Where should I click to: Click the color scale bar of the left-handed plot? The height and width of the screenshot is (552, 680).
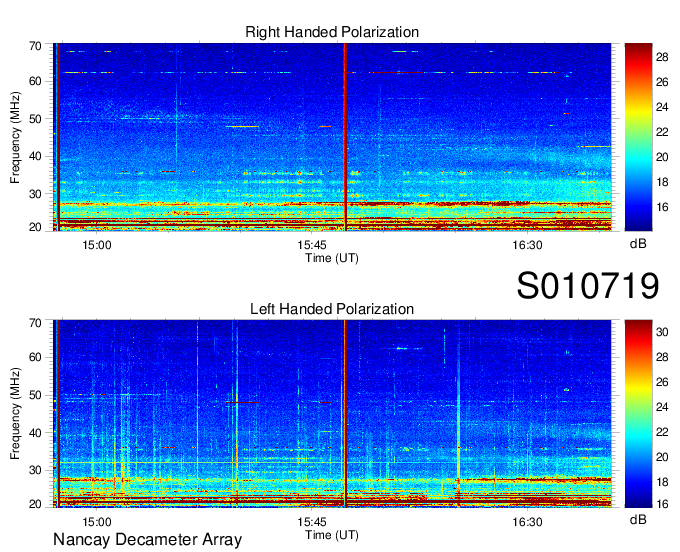pos(638,414)
